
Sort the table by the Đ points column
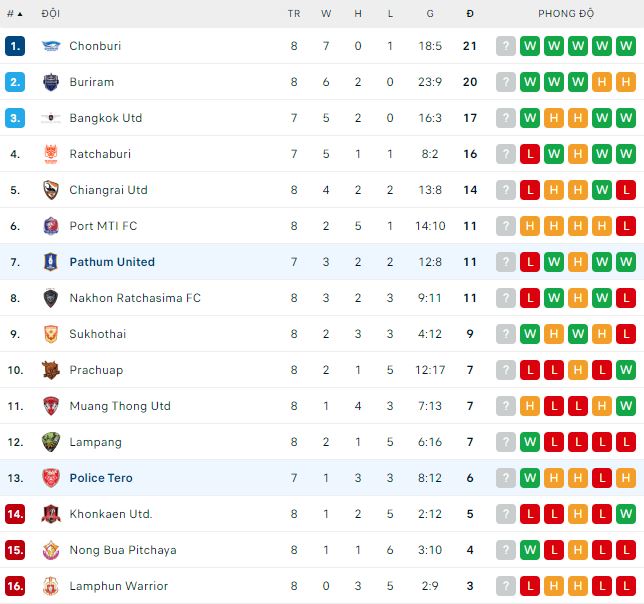470,13
